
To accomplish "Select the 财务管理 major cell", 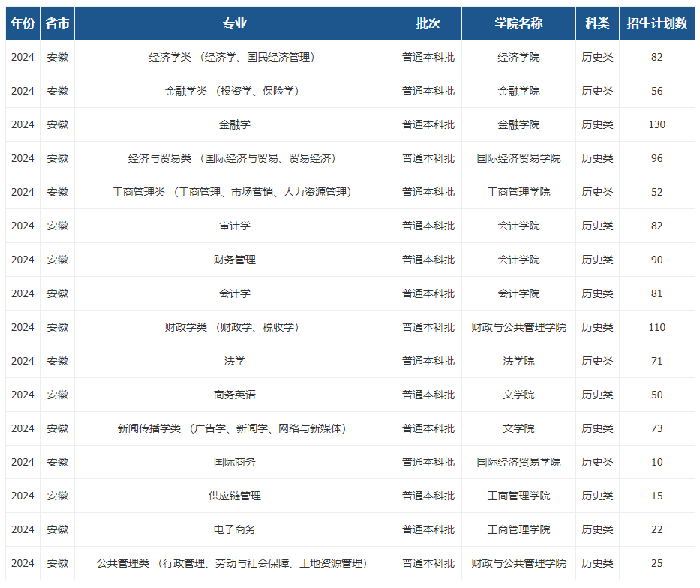I will point(235,259).
